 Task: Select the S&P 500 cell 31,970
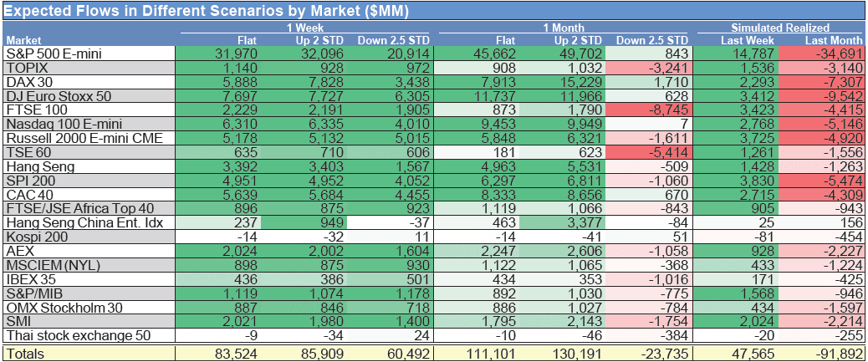point(218,54)
